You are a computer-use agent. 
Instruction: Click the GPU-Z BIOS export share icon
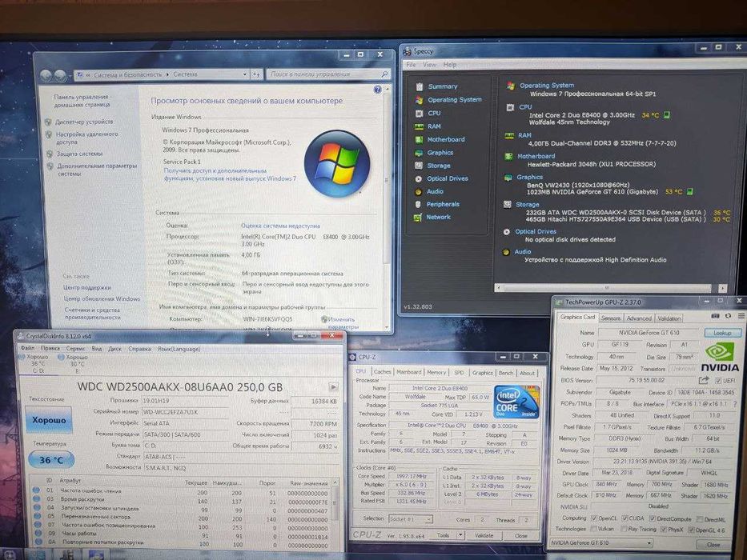click(x=704, y=381)
